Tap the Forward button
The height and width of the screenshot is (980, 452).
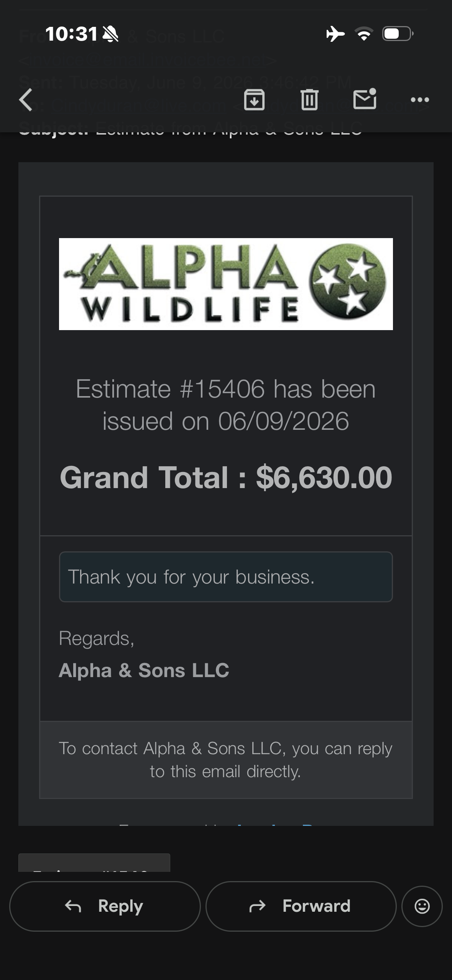(301, 906)
